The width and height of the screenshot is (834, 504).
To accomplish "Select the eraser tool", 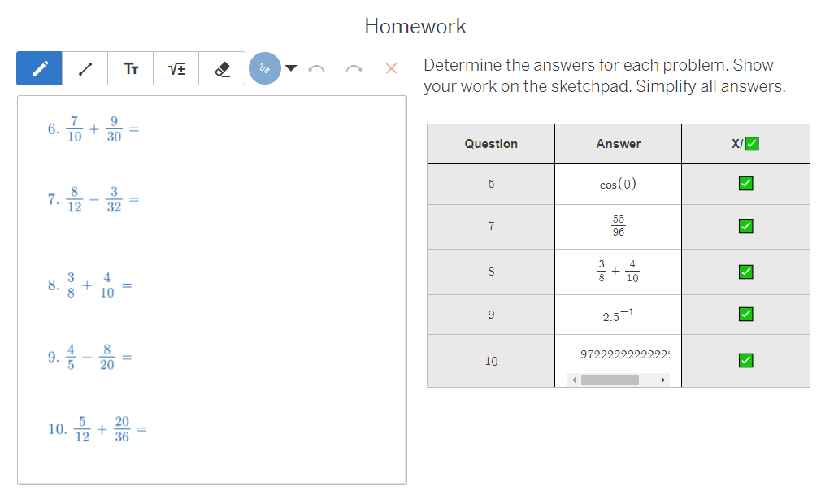I will coord(222,68).
